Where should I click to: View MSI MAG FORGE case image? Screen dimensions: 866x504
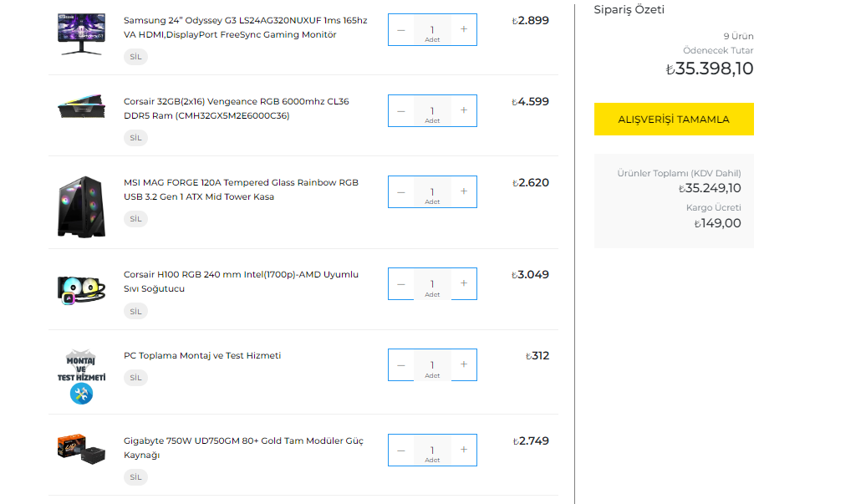80,206
